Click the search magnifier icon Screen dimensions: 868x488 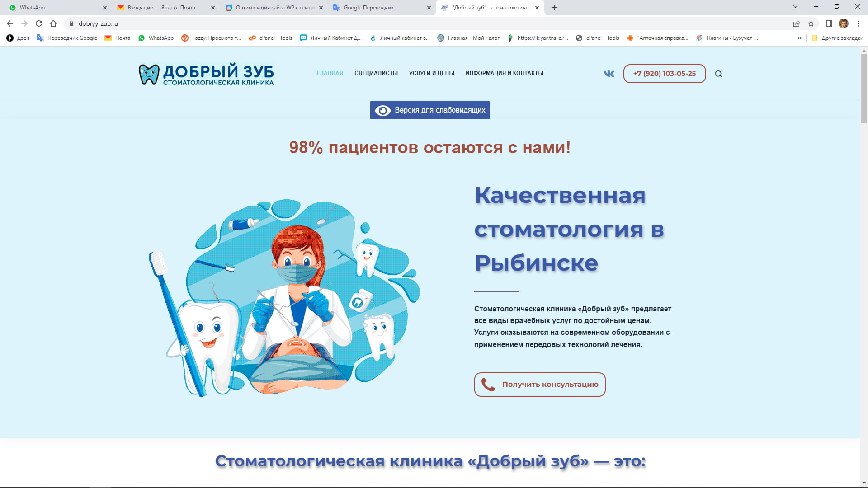719,73
